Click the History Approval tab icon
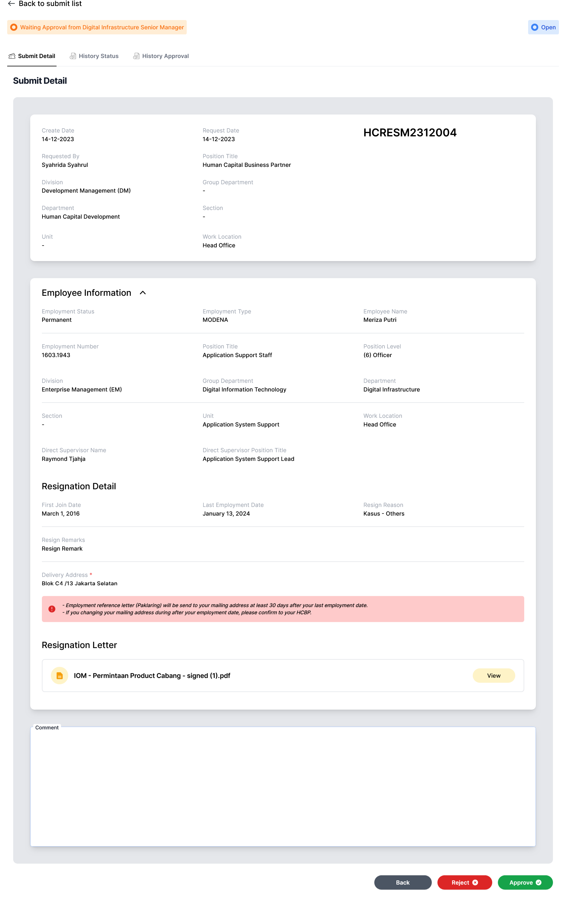Image resolution: width=570 pixels, height=924 pixels. [x=136, y=56]
